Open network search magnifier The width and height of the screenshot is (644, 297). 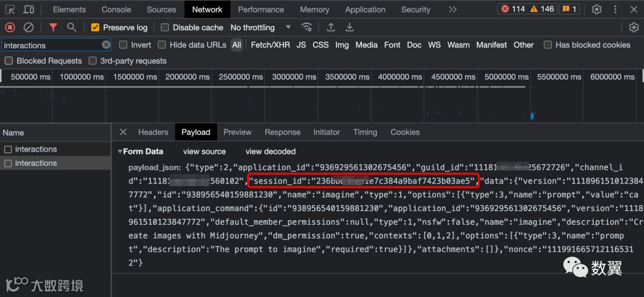[72, 27]
